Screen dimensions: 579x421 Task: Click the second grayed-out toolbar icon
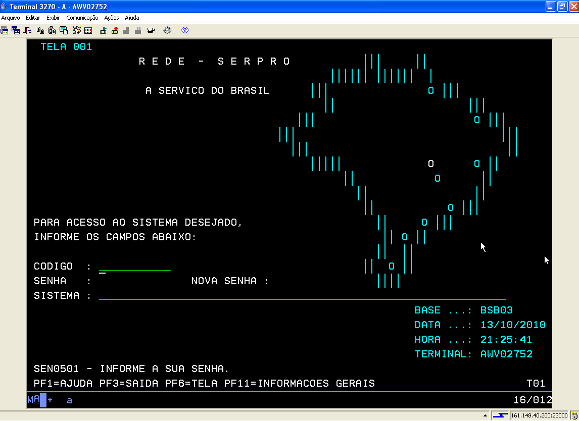point(138,30)
